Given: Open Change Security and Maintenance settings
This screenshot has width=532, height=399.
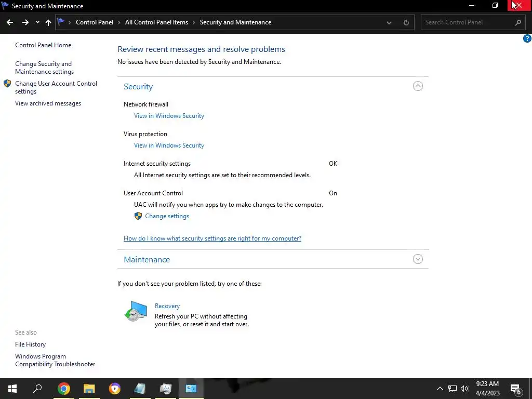Looking at the screenshot, I should (45, 68).
